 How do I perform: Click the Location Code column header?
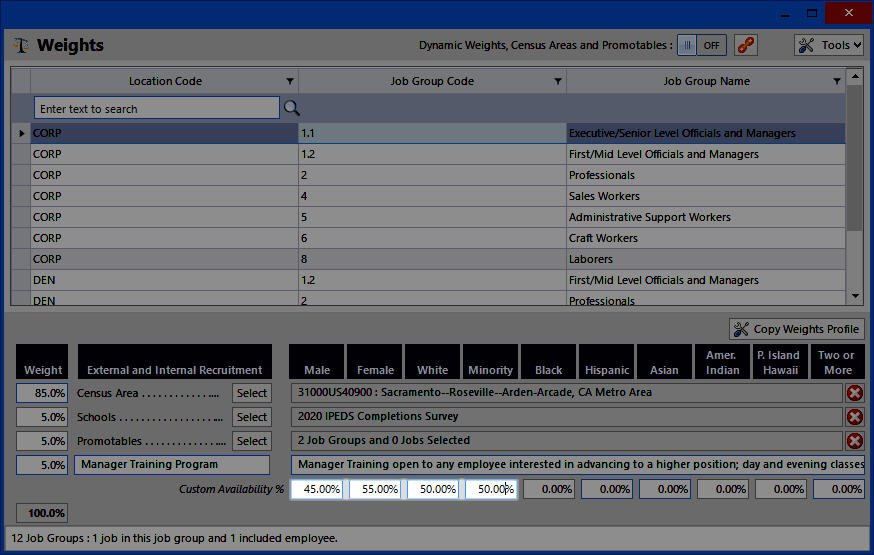(165, 81)
